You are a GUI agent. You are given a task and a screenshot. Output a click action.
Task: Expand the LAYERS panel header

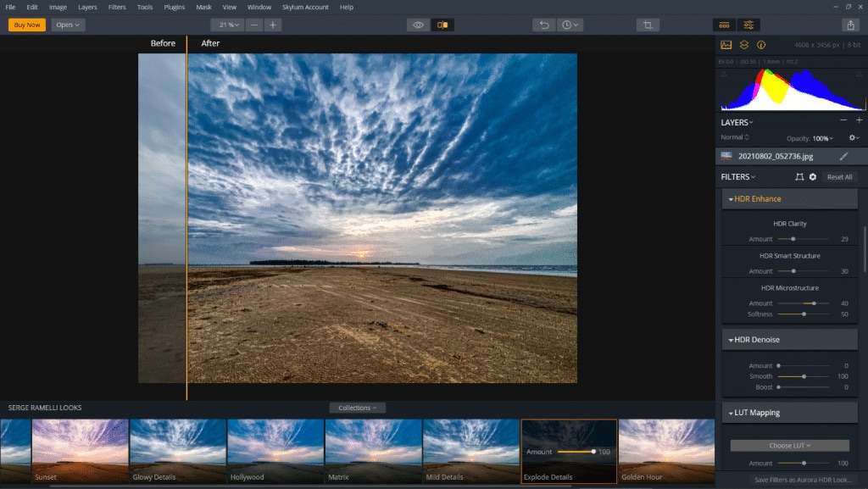(737, 123)
